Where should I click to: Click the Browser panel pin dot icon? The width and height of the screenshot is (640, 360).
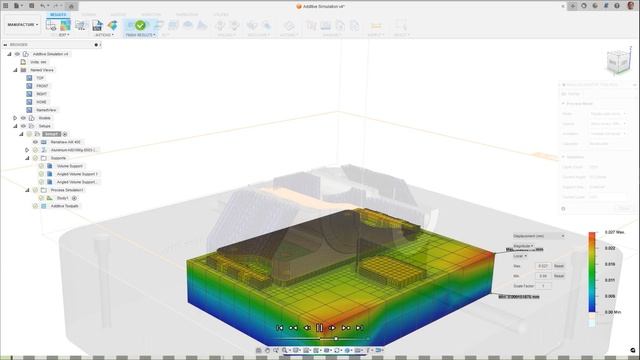point(96,44)
